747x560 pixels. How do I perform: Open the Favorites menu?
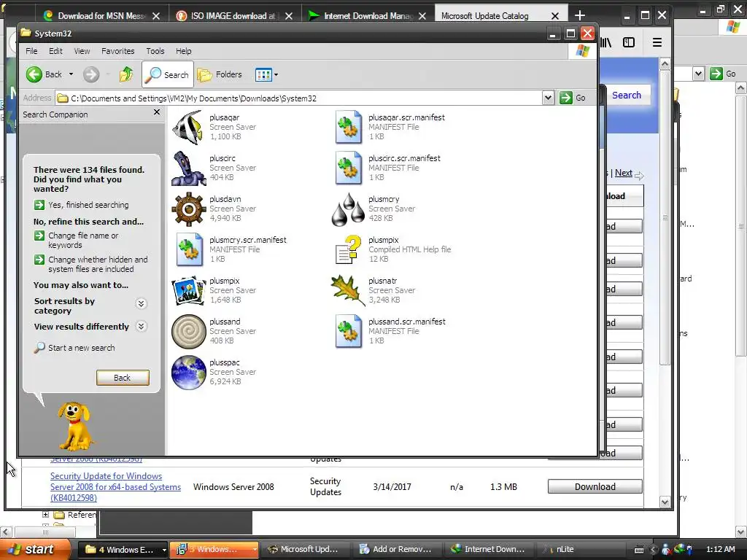coord(117,51)
